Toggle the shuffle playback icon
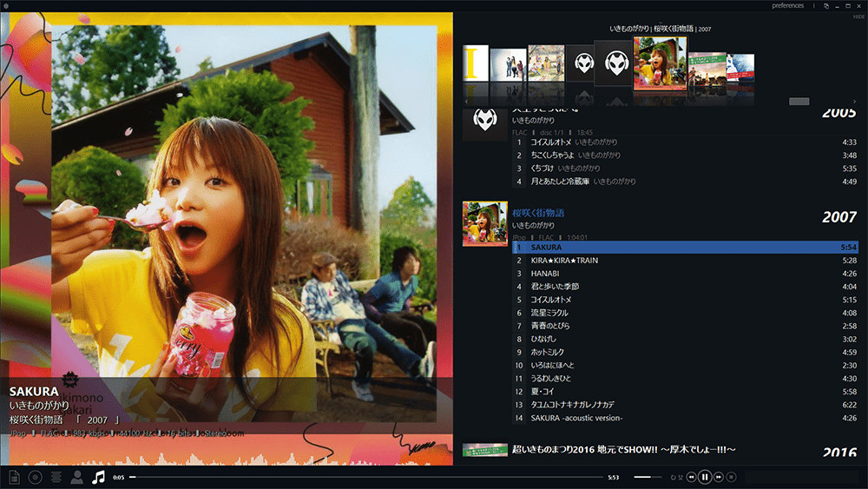The image size is (868, 489). [x=681, y=478]
